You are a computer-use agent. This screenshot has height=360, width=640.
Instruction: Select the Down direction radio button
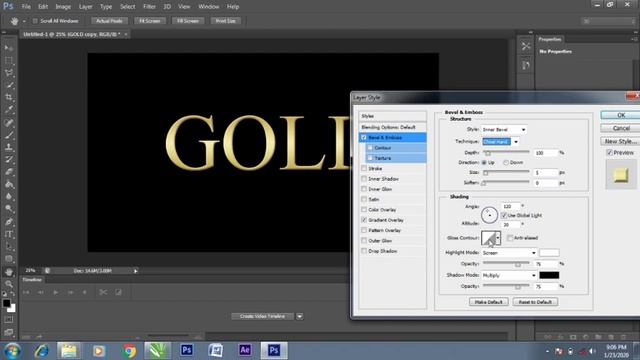(506, 162)
